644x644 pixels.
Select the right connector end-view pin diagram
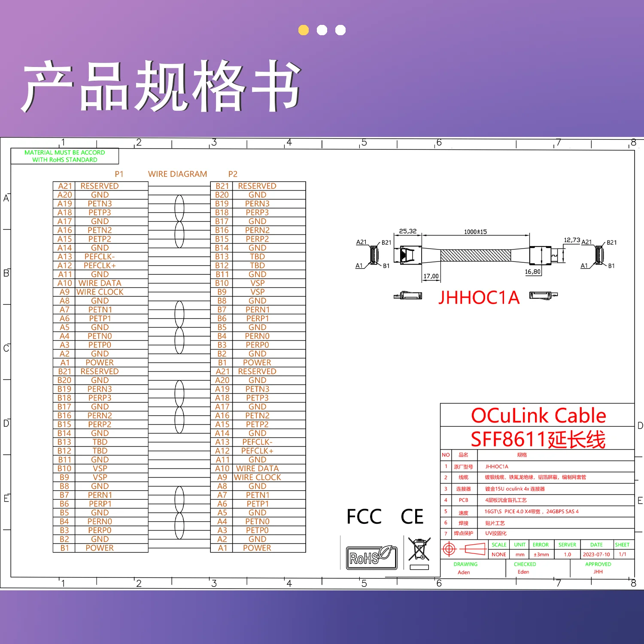(598, 254)
